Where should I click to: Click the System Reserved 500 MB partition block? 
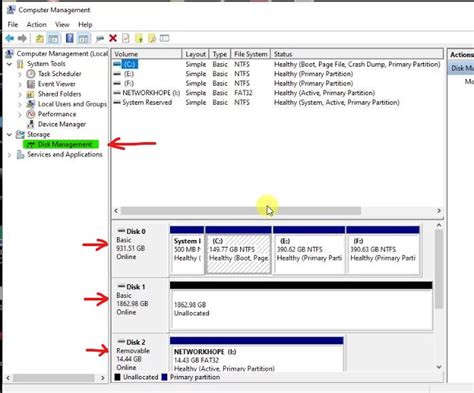coord(187,250)
